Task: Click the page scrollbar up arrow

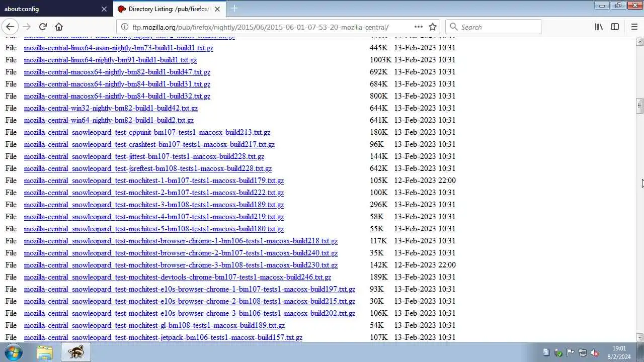Action: coord(639,41)
